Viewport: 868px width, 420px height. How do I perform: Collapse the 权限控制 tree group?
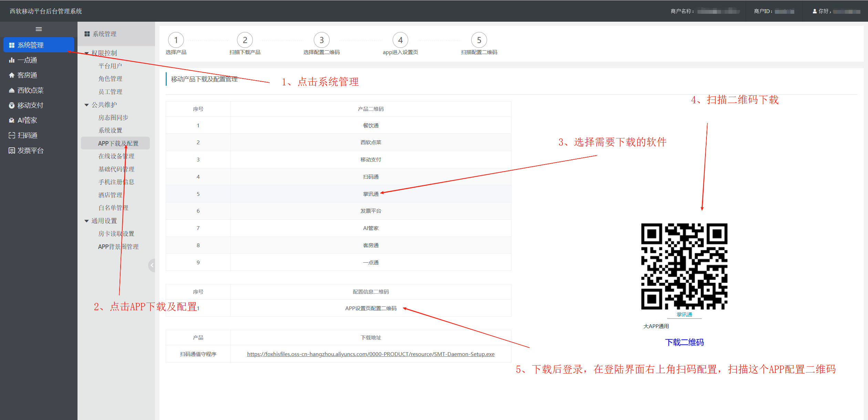click(86, 53)
